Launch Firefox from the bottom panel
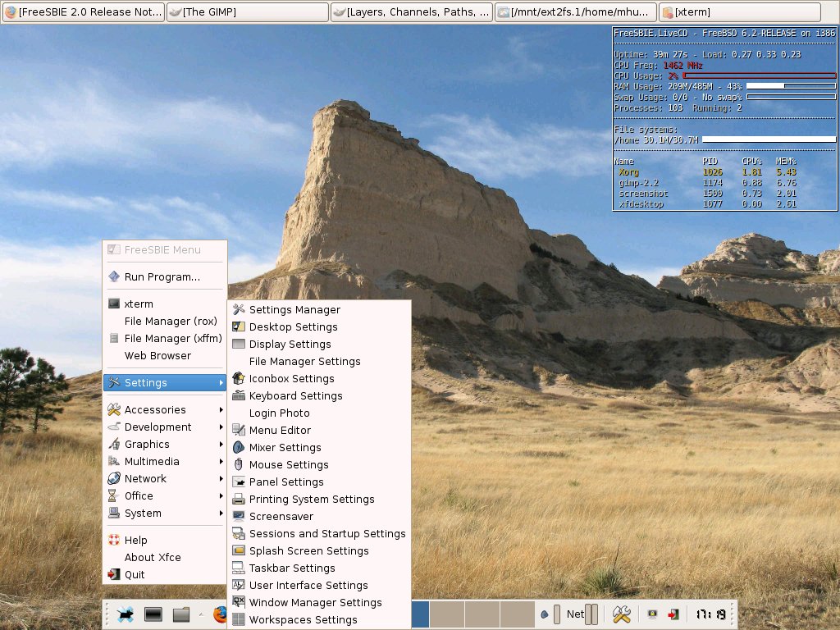Viewport: 840px width, 630px height. click(219, 614)
